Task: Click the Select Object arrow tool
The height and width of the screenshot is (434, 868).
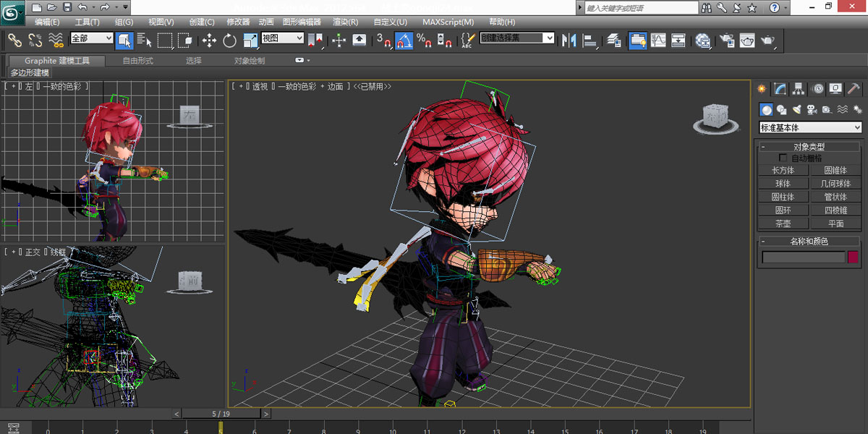Action: [x=124, y=41]
